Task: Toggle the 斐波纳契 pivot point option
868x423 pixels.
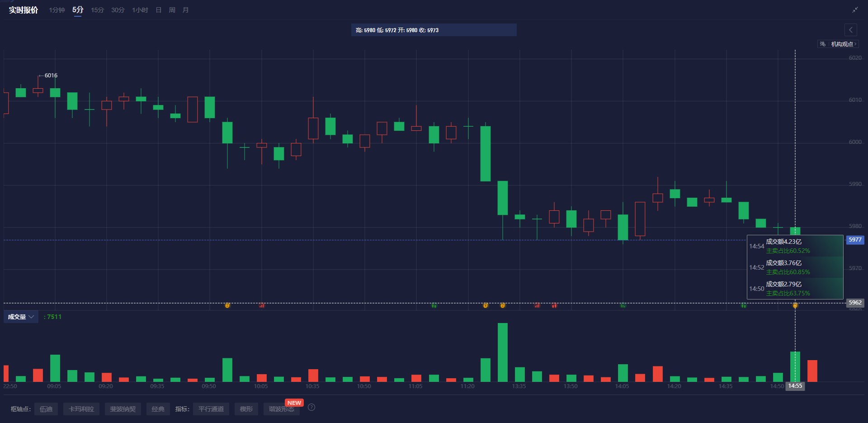Action: coord(123,409)
